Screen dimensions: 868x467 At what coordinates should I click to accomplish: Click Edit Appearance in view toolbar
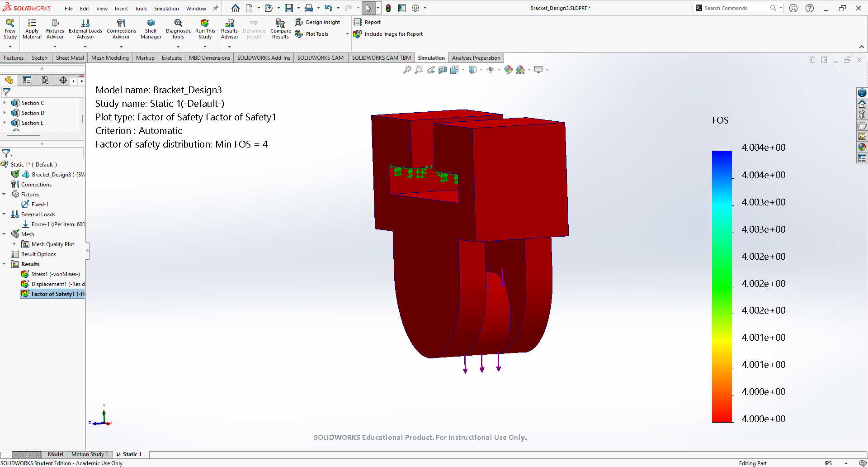coord(509,70)
